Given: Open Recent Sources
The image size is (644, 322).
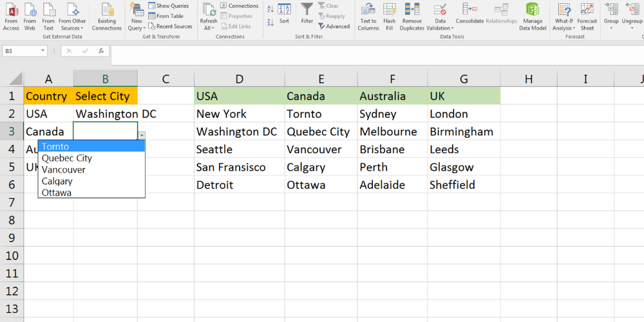Looking at the screenshot, I should point(170,26).
